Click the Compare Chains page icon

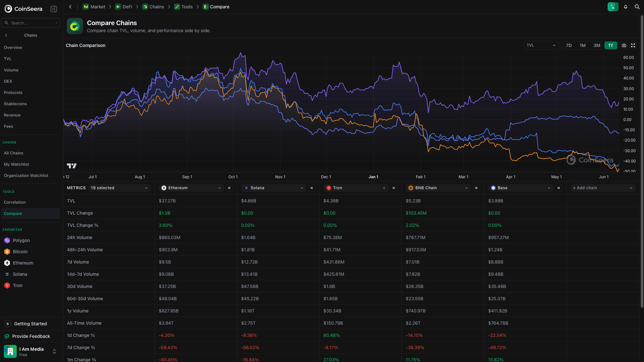coord(75,26)
